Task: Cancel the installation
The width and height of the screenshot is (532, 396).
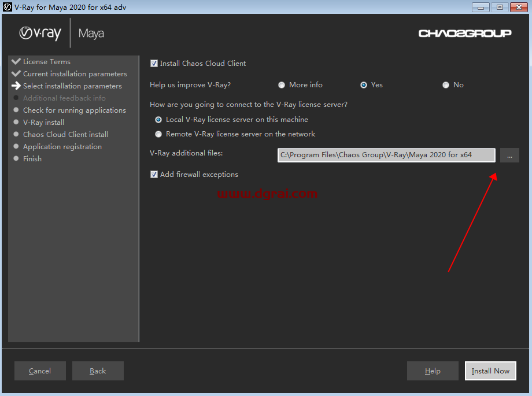Action: [x=40, y=371]
